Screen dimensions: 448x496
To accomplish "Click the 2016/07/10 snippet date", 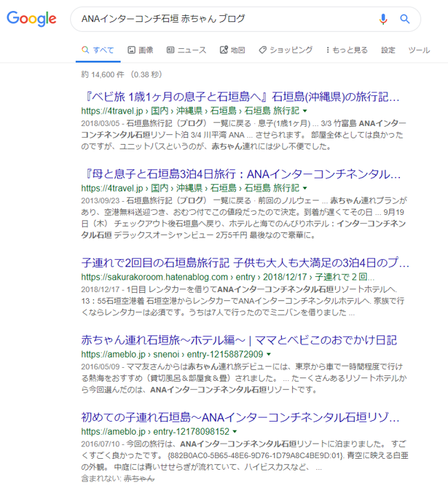I will click(101, 444).
